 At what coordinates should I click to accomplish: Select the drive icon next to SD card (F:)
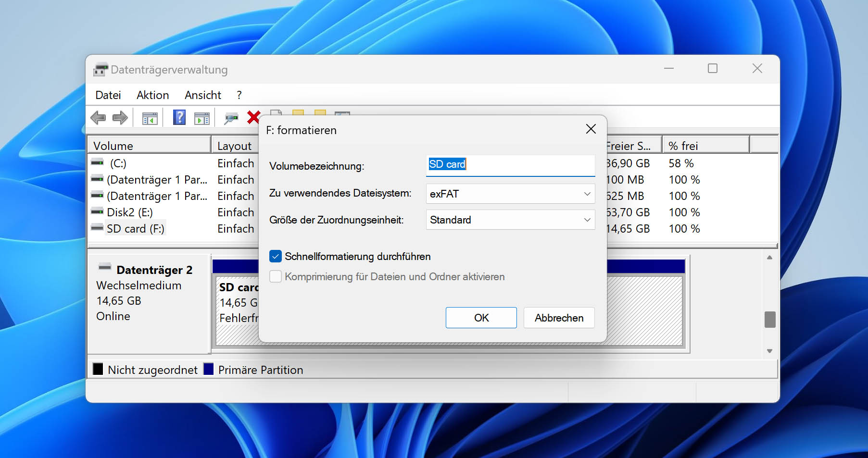[x=97, y=228]
